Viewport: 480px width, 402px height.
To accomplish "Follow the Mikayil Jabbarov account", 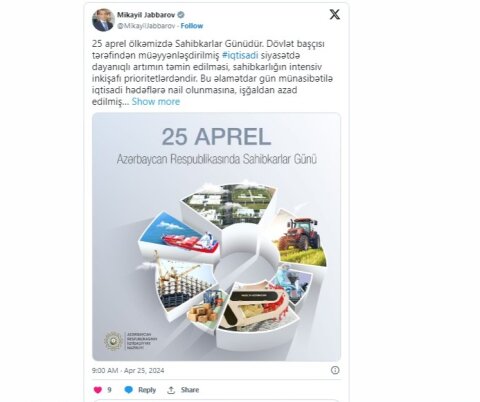I will point(192,26).
